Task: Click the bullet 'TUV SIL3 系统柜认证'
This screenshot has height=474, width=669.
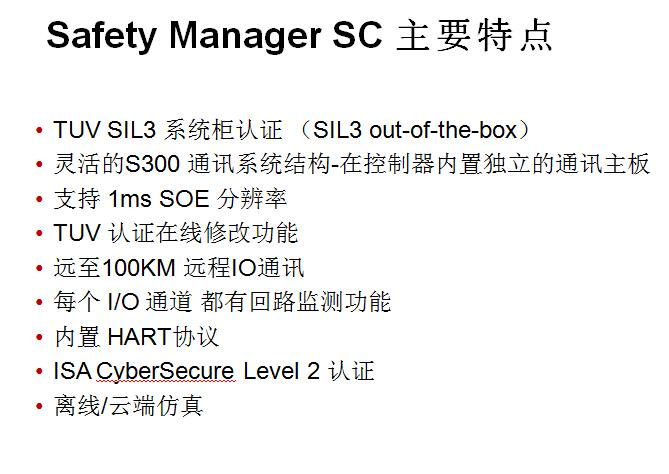Action: (x=168, y=130)
